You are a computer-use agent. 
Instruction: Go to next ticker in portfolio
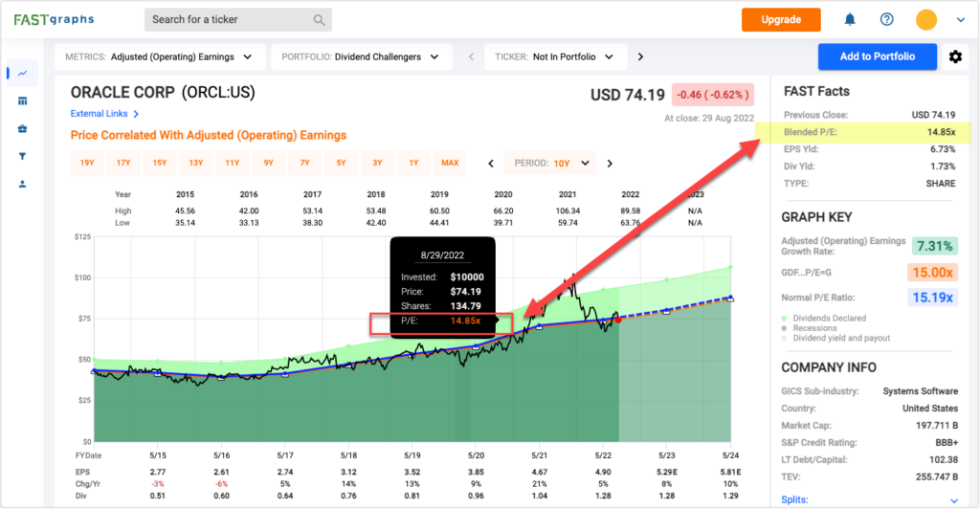tap(640, 56)
